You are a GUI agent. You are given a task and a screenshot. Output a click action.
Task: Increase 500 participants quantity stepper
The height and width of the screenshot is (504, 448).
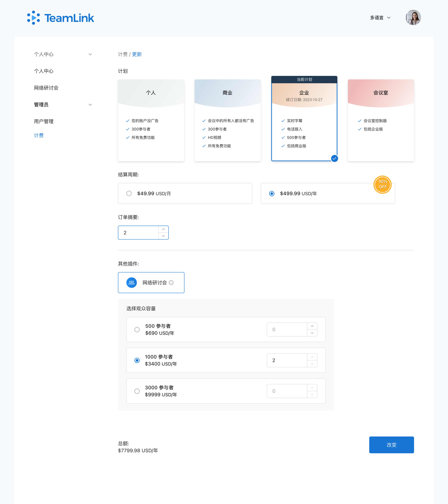(x=312, y=326)
